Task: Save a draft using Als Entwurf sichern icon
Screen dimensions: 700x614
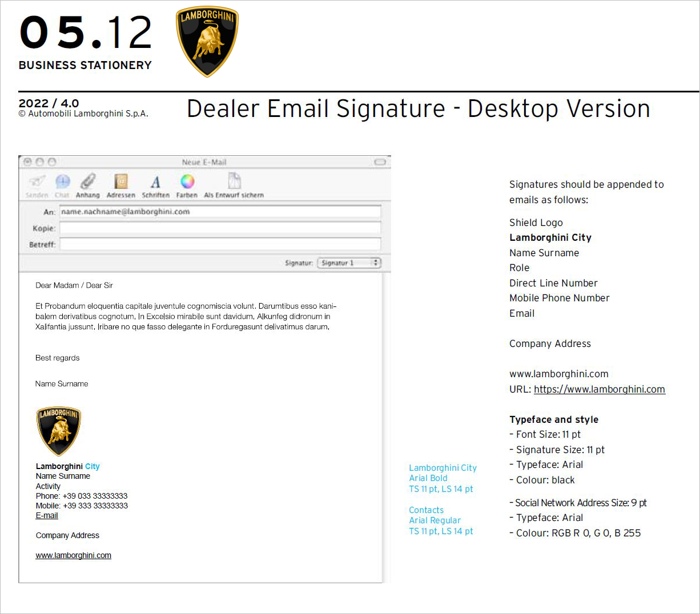Action: 234,181
